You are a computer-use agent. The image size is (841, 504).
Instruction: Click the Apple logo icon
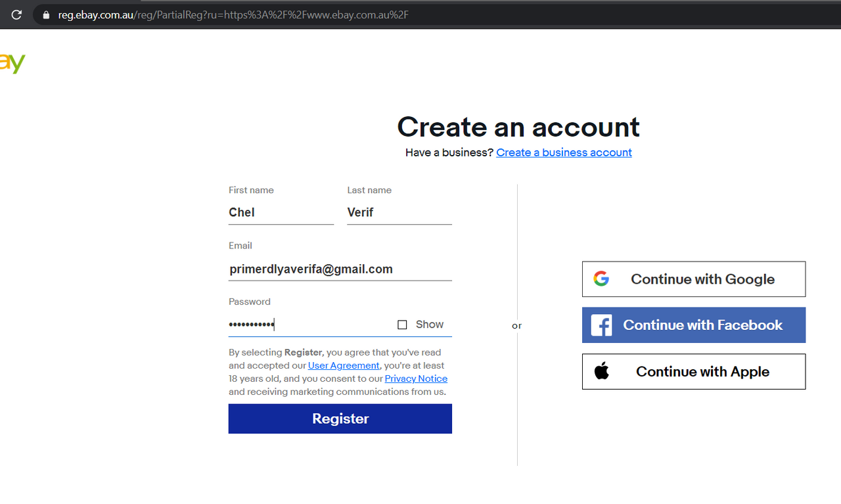click(x=601, y=371)
